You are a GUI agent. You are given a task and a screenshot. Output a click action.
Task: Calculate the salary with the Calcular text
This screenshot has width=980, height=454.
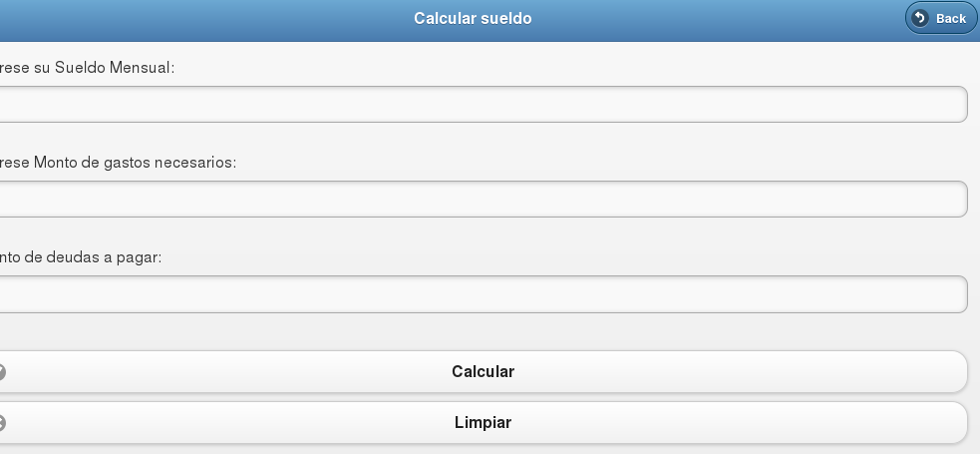tap(483, 372)
